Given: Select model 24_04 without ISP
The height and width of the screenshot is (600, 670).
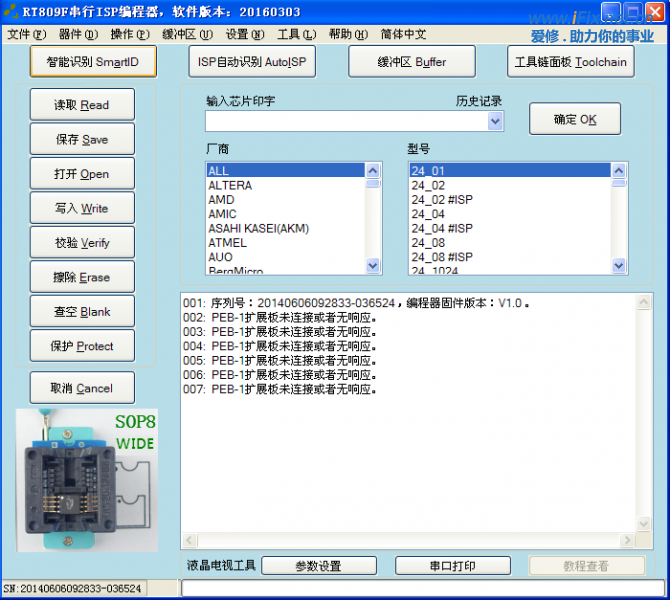Looking at the screenshot, I should (x=510, y=214).
